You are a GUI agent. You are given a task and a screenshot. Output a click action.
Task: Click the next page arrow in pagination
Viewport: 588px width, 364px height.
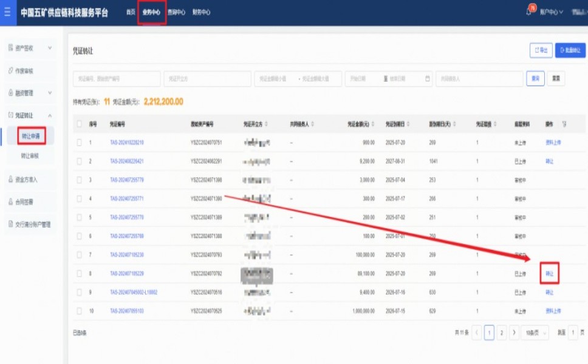[514, 332]
